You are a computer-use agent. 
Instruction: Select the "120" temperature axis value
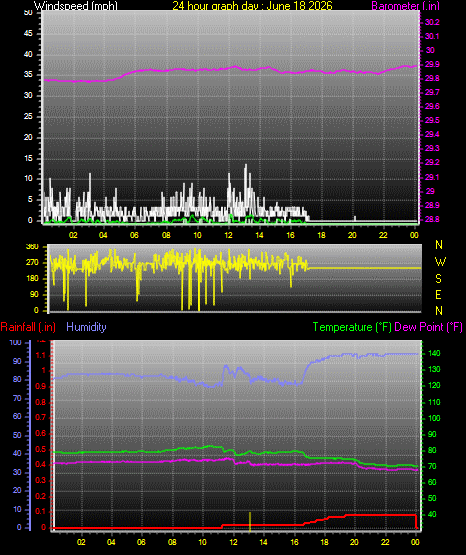pyautogui.click(x=434, y=385)
